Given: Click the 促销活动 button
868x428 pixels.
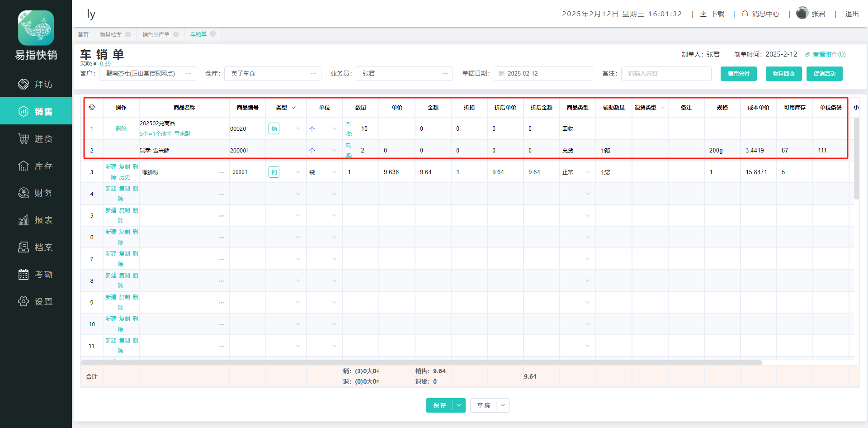Looking at the screenshot, I should tap(824, 74).
